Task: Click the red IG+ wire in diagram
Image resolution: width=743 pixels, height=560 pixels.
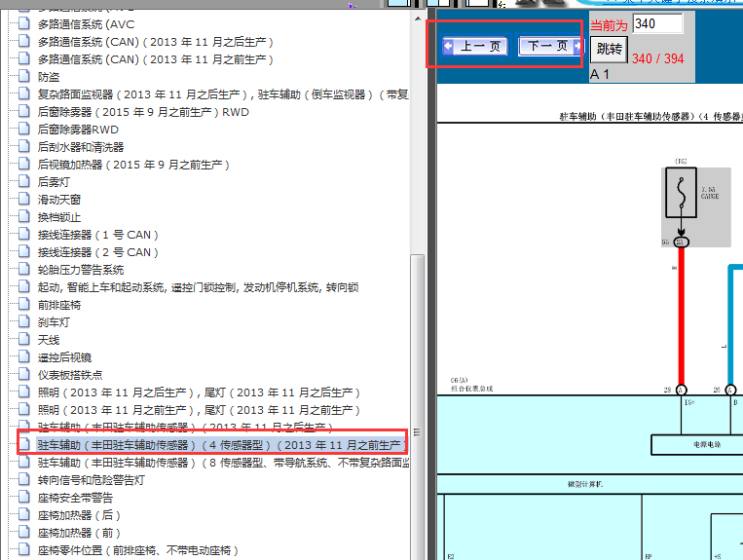Action: tap(682, 316)
